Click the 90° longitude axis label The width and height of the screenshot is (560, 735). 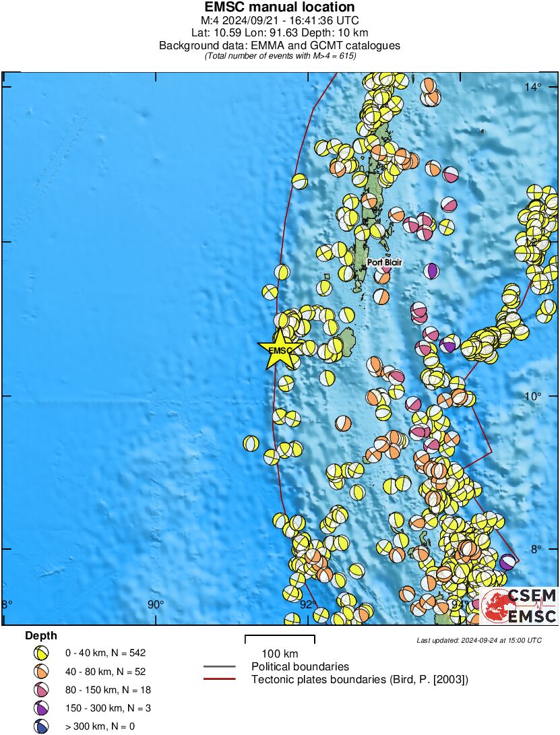click(156, 604)
